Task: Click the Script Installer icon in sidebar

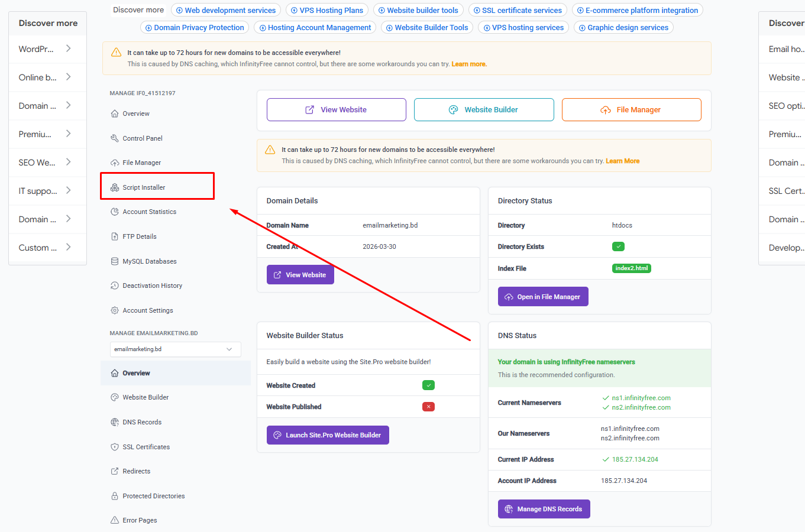Action: coord(115,187)
